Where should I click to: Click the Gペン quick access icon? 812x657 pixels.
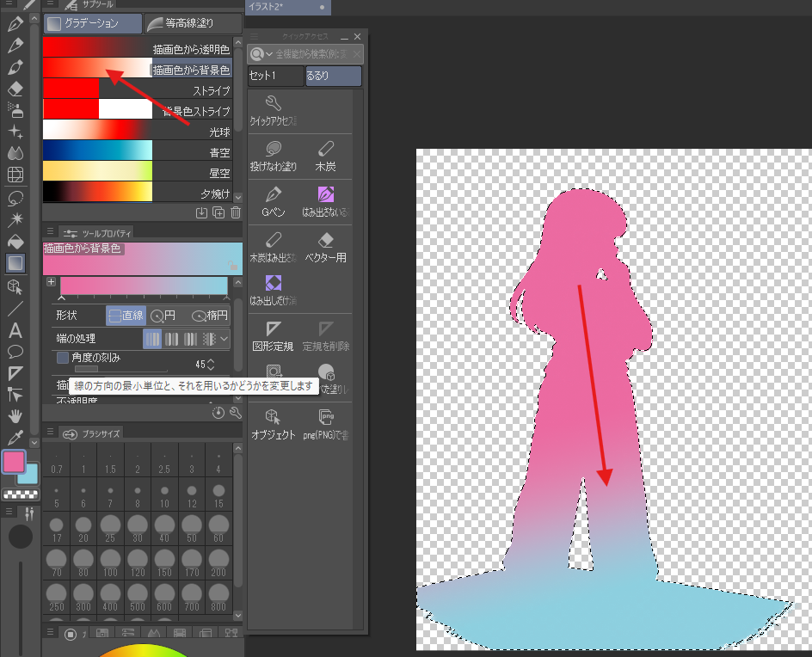coord(274,201)
